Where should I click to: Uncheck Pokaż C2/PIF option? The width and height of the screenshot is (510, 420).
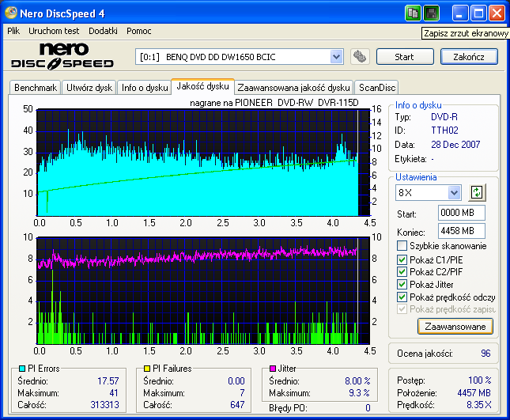click(x=402, y=271)
